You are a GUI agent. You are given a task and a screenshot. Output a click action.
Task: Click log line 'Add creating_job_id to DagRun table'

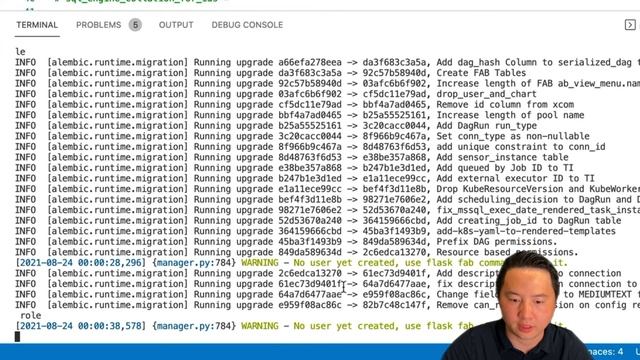[x=529, y=221]
